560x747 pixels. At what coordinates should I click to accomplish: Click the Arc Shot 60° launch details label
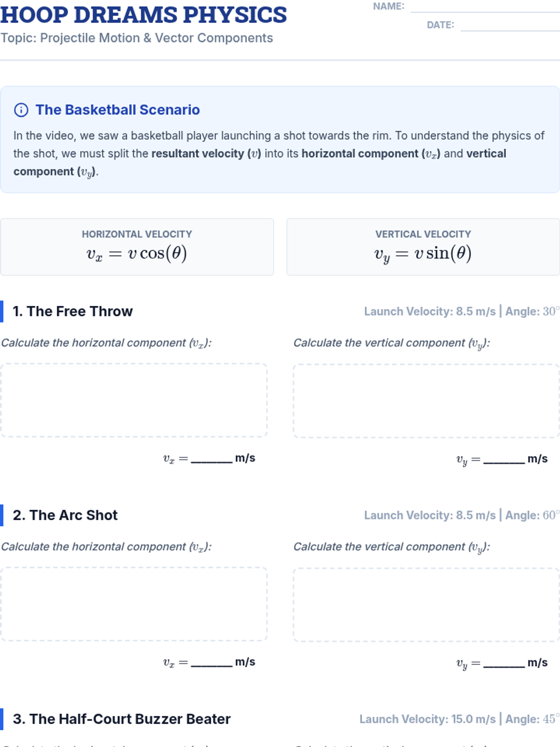coord(461,515)
